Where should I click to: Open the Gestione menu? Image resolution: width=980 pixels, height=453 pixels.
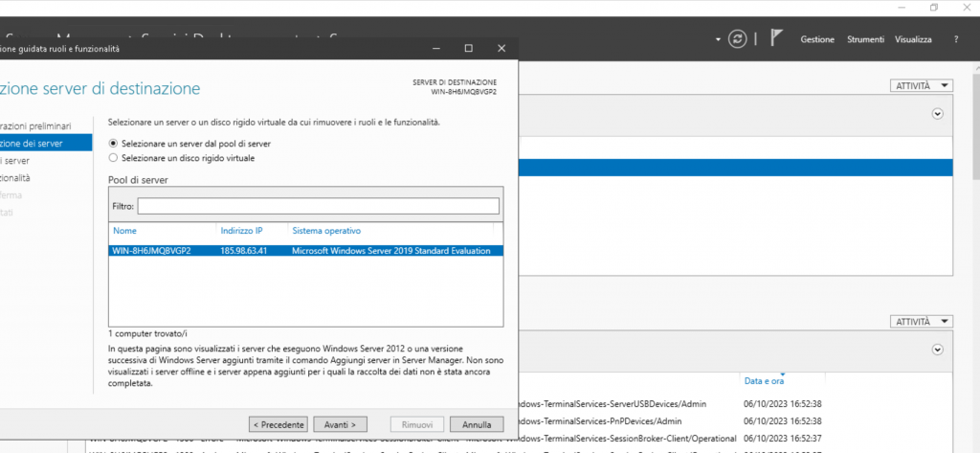(817, 39)
